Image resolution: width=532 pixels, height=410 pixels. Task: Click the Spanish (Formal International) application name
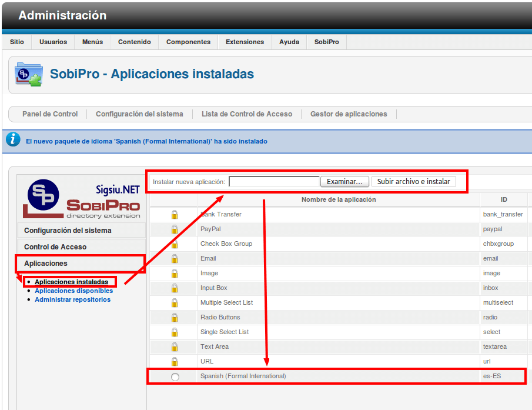click(x=243, y=376)
